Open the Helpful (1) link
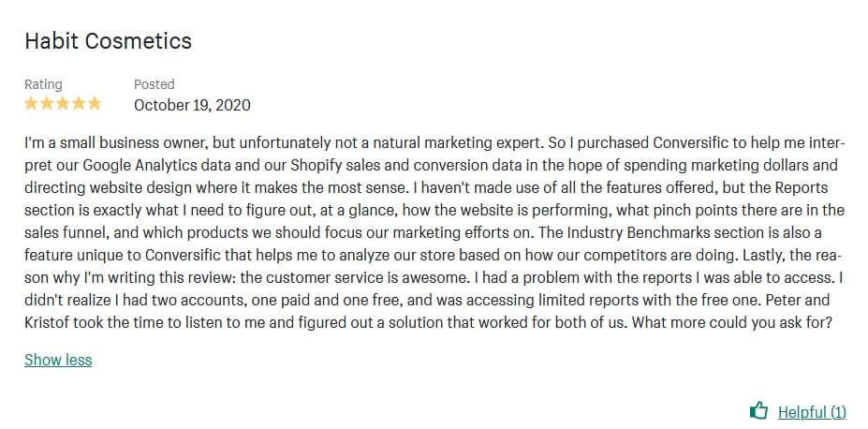 coord(812,412)
